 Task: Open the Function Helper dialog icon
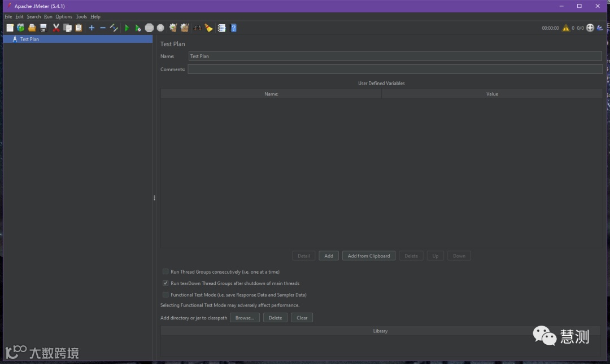222,28
